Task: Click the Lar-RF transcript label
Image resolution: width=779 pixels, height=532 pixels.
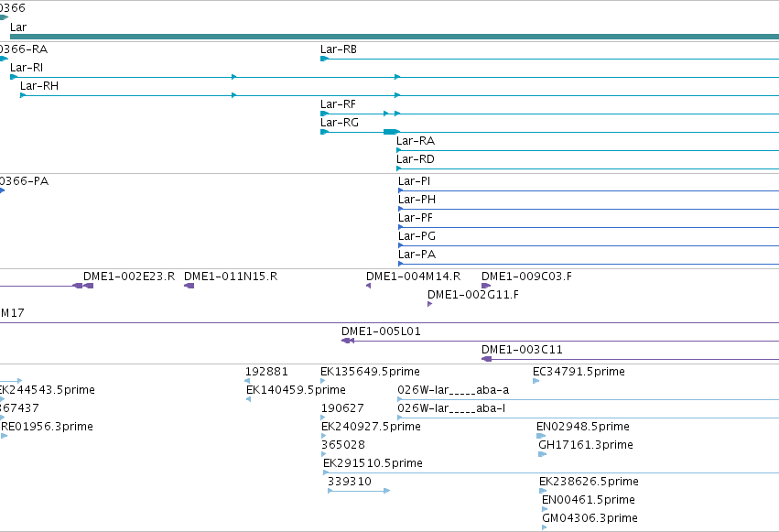Action: [338, 104]
